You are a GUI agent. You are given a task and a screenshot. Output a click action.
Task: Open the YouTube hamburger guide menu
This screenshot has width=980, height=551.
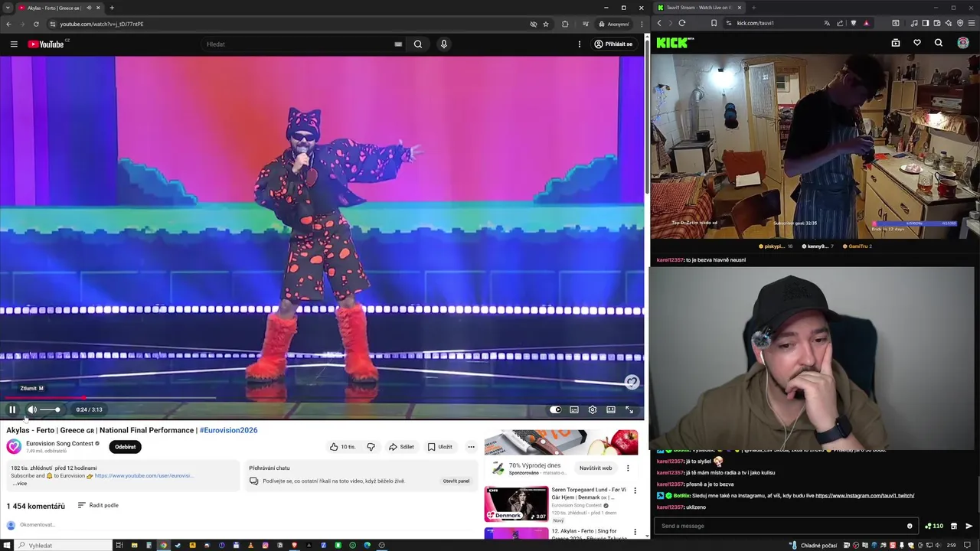[x=14, y=44]
